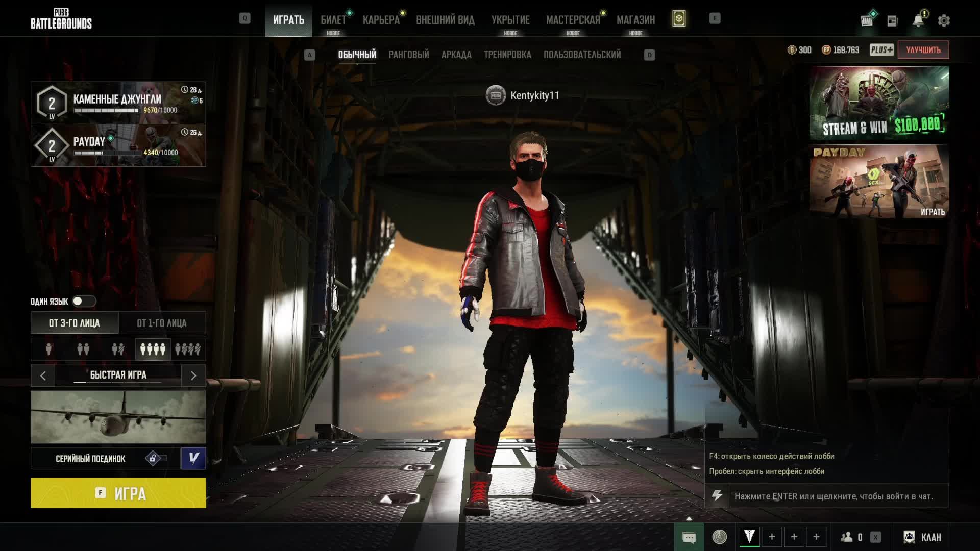980x551 pixels.
Task: Click the BP balance 169.763
Action: tap(840, 50)
